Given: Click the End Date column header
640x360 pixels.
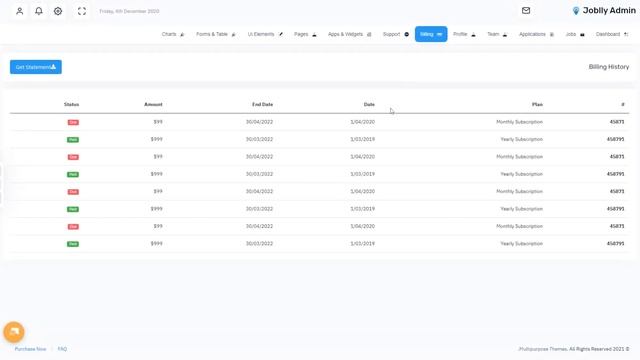Looking at the screenshot, I should coord(262,104).
